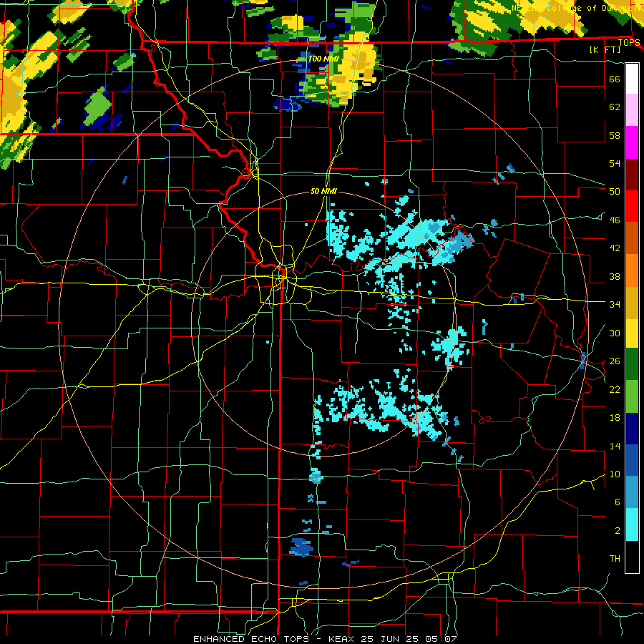Click the "38" legend value
This screenshot has height=644, width=644.
click(x=615, y=276)
